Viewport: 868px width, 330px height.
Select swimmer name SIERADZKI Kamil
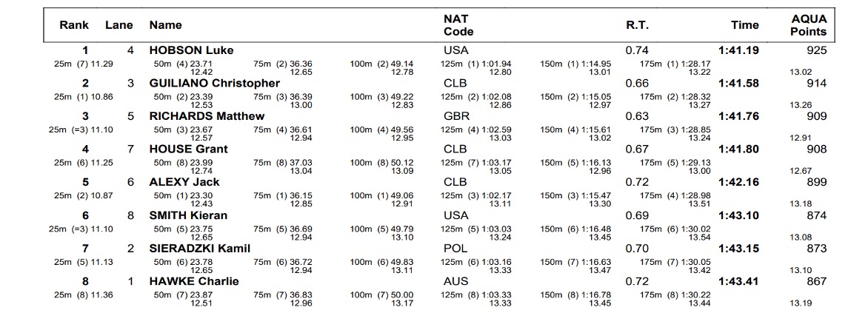pos(200,249)
